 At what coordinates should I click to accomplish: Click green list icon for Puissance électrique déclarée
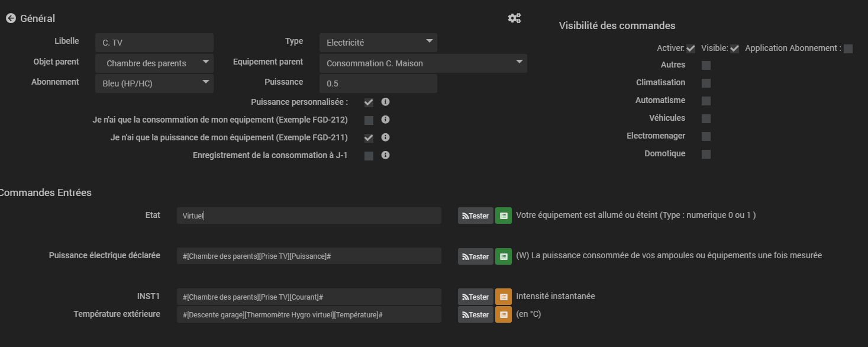pyautogui.click(x=503, y=256)
